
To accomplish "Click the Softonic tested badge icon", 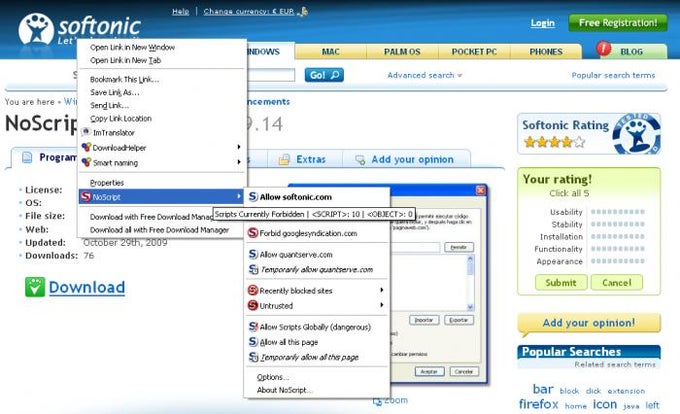I will pyautogui.click(x=636, y=134).
